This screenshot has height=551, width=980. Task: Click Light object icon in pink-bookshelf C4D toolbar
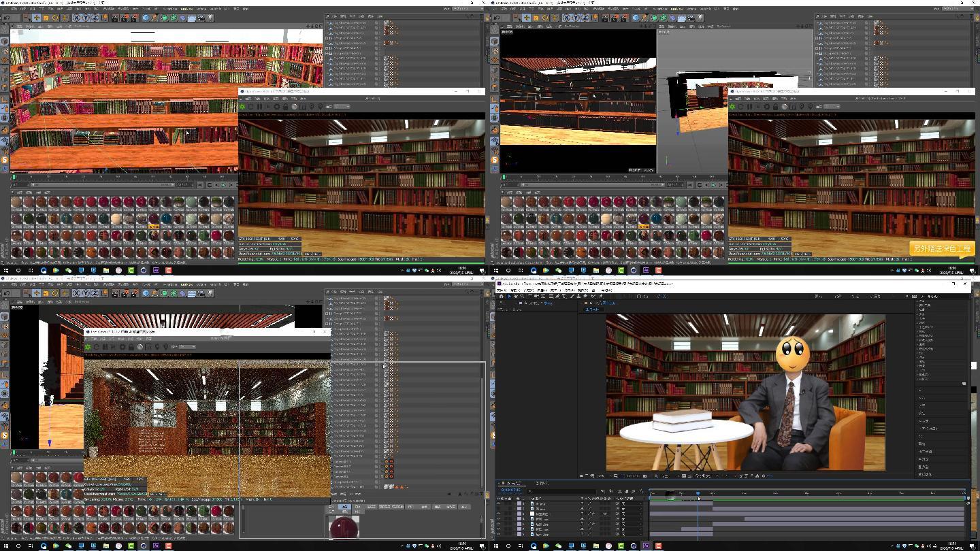[x=210, y=18]
